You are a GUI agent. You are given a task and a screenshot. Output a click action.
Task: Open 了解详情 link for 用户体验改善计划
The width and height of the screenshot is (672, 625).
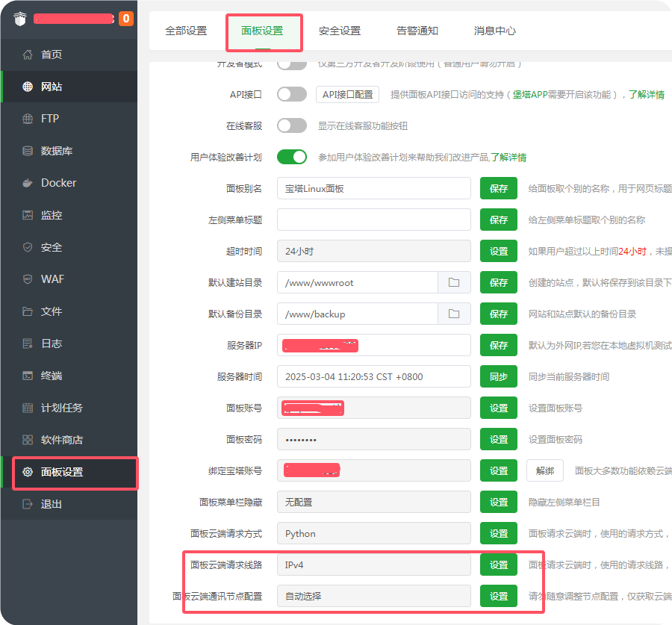coord(508,158)
